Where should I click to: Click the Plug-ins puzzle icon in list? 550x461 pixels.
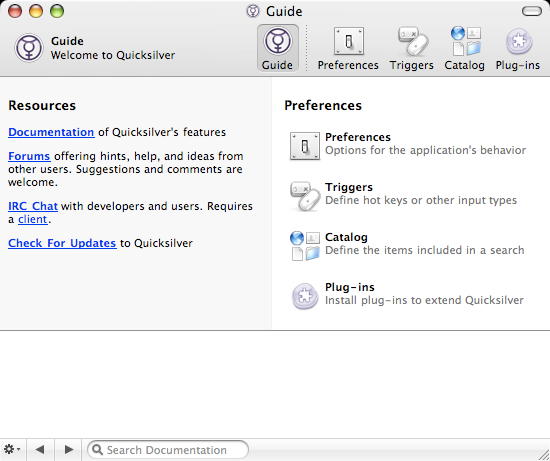point(305,296)
